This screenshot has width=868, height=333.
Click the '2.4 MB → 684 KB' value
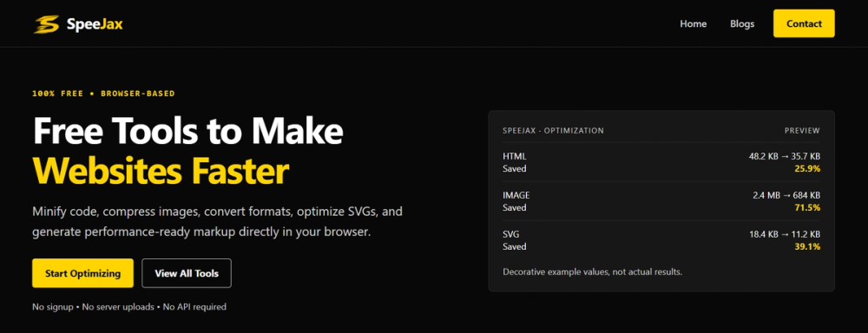pyautogui.click(x=786, y=195)
